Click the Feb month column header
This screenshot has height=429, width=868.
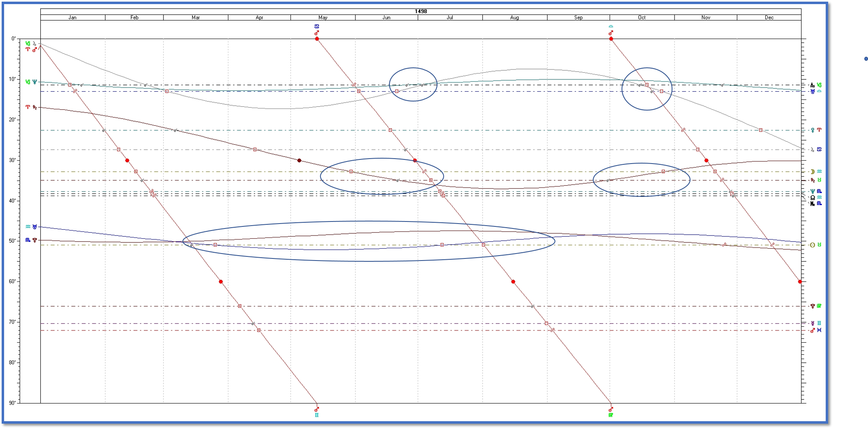(x=134, y=18)
